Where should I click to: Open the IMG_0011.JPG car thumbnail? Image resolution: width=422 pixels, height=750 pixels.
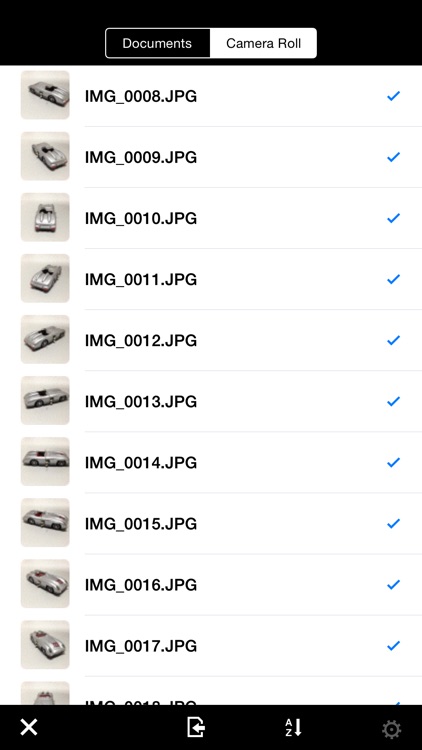click(x=45, y=278)
